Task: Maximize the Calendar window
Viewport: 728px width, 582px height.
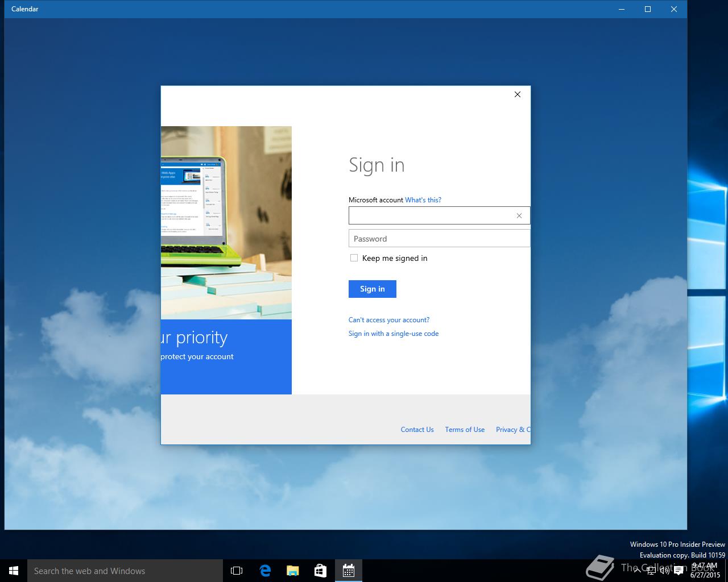Action: point(648,9)
